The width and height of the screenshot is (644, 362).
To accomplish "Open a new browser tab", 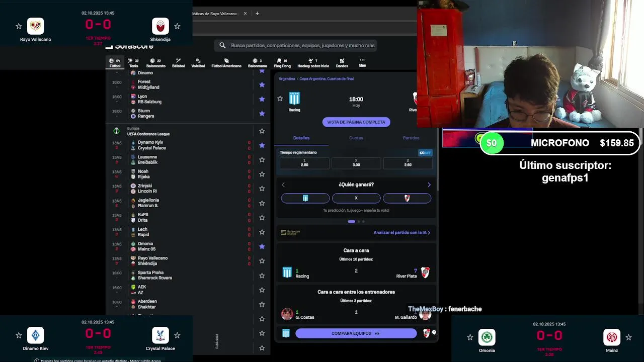I will pos(257,14).
